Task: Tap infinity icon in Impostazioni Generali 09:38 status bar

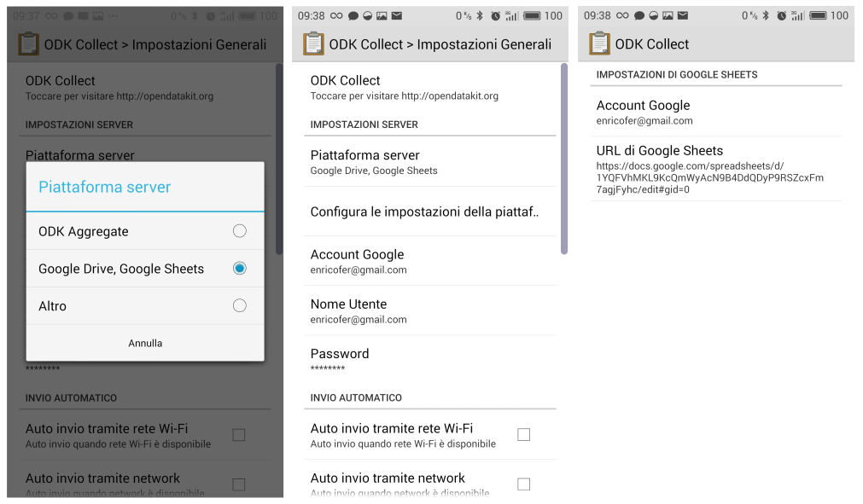Action: coord(335,16)
